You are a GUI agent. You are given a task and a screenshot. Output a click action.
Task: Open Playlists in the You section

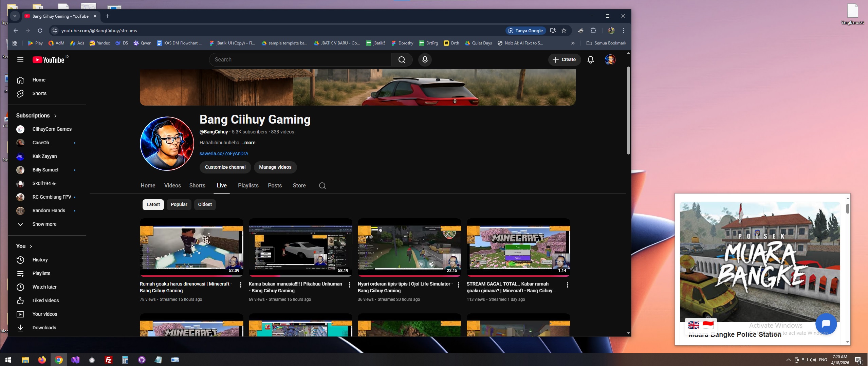coord(47,273)
